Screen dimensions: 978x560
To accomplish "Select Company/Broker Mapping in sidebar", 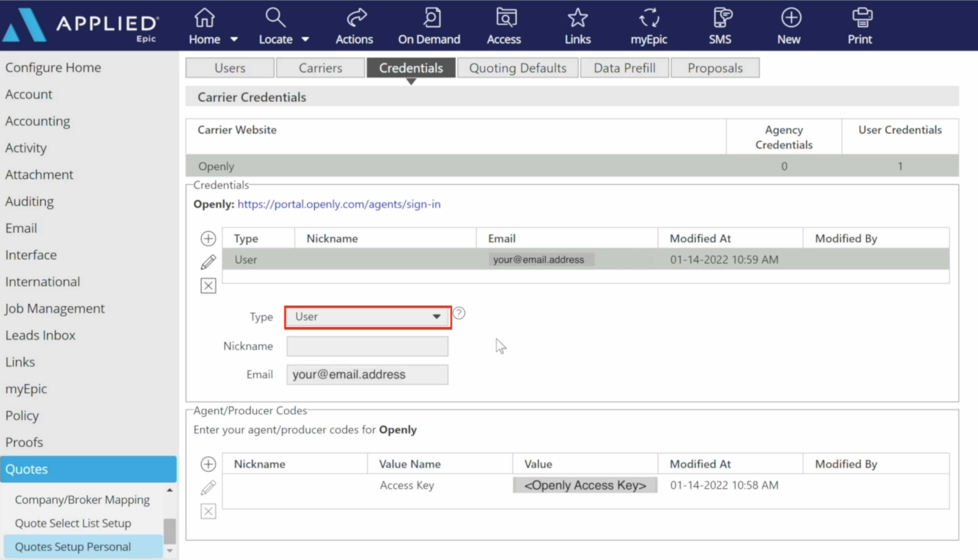I will point(82,500).
